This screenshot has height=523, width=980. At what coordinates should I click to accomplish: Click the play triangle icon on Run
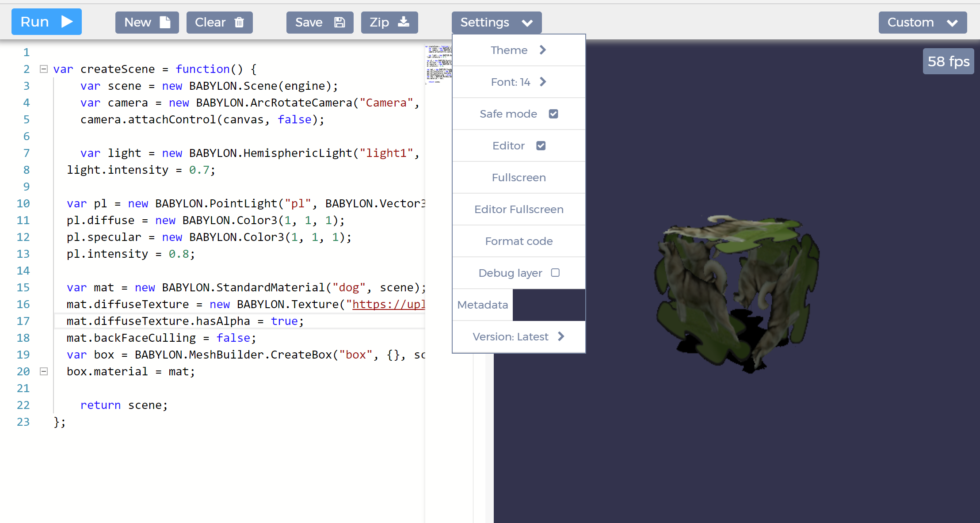click(67, 22)
